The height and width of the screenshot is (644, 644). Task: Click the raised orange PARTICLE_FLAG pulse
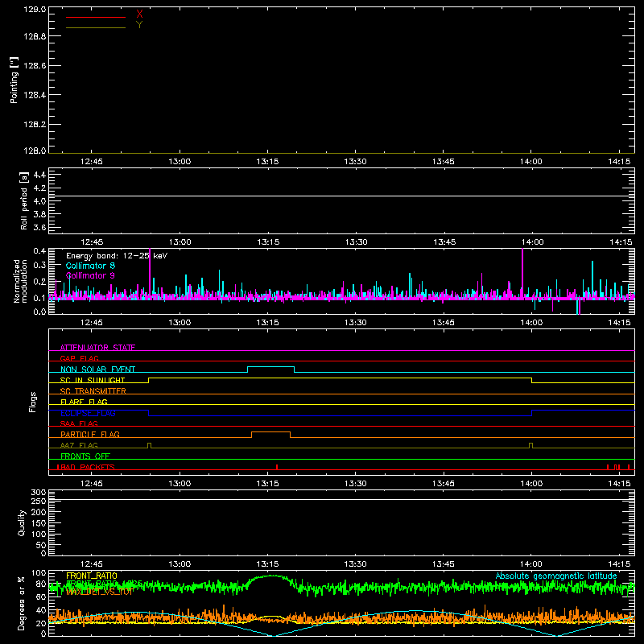point(270,432)
